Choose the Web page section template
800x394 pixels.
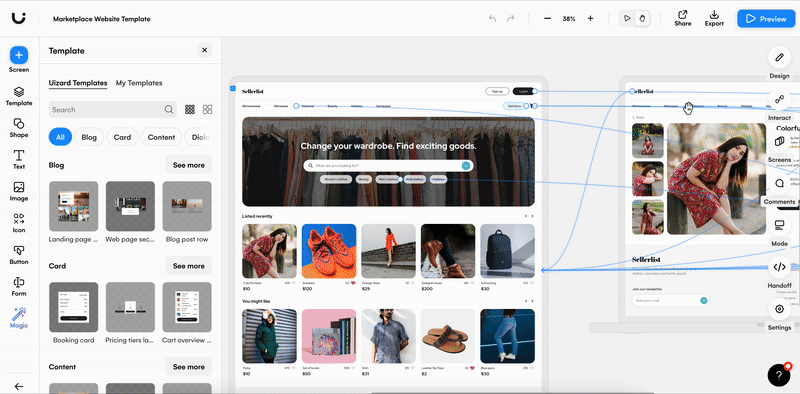click(130, 206)
